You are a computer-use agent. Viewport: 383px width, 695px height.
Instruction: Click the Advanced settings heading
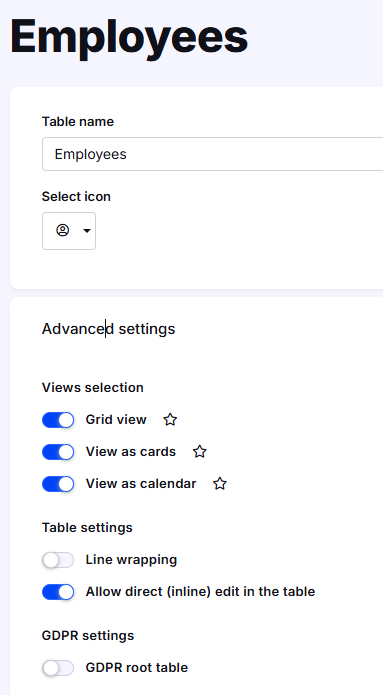click(x=109, y=329)
